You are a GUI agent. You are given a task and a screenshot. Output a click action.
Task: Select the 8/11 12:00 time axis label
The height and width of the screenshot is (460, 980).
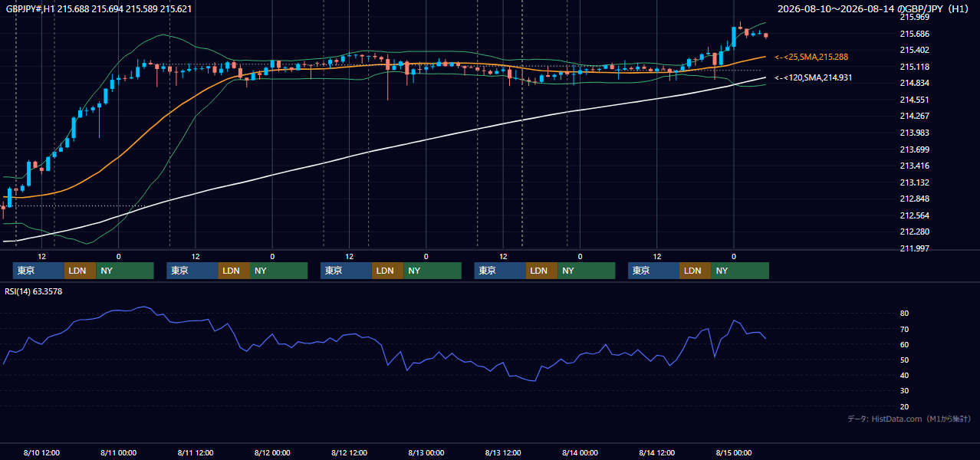point(195,452)
